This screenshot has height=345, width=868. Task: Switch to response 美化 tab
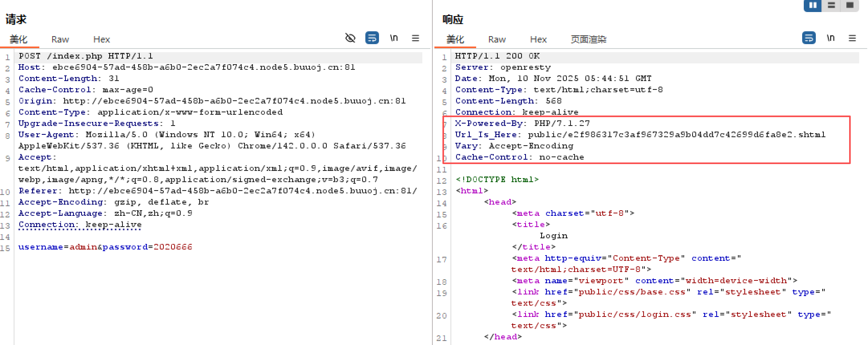pos(455,39)
